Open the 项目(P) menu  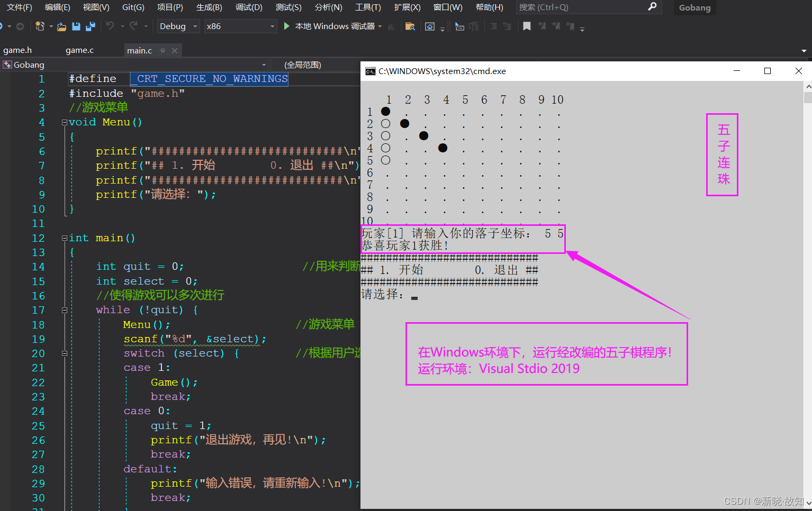pos(170,7)
